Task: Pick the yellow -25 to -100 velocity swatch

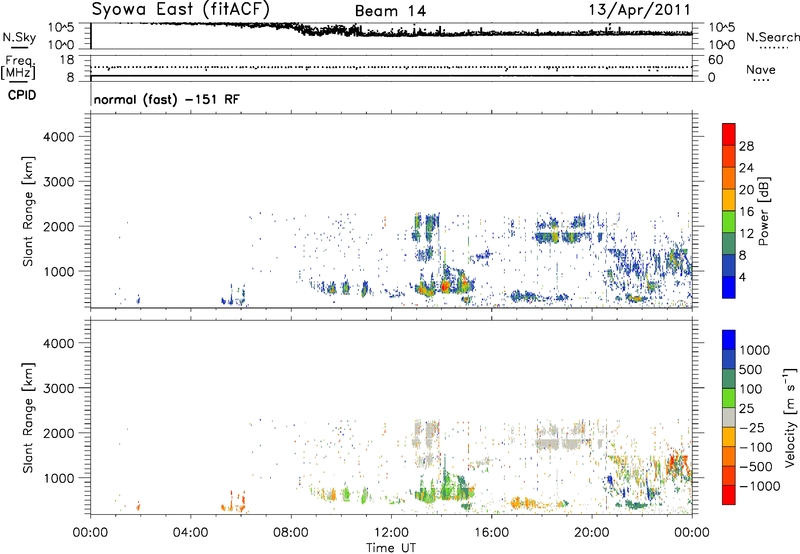Action: tap(729, 437)
